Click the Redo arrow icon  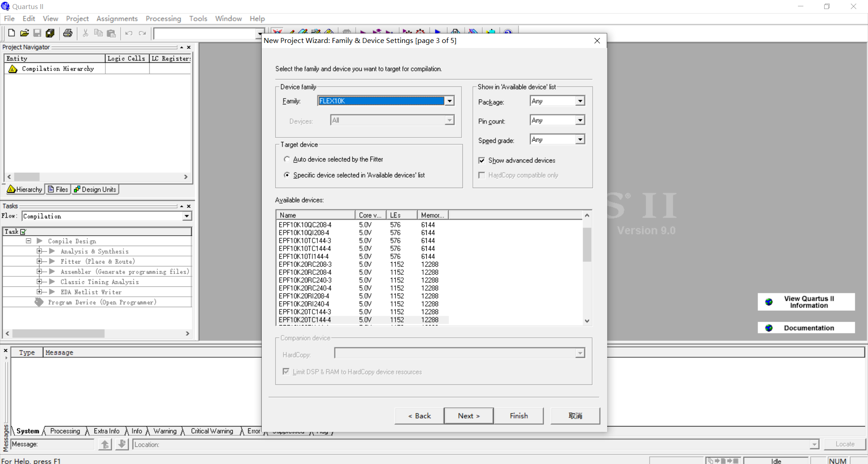click(142, 33)
